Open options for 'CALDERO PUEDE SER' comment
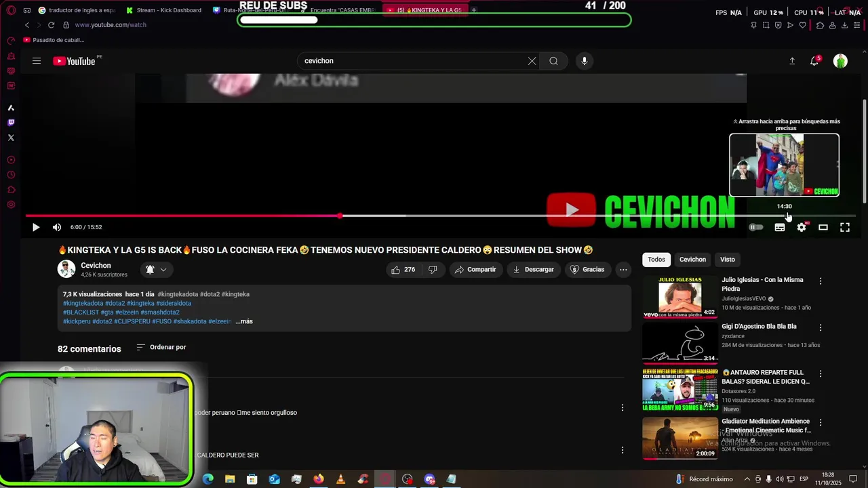Screen dimensions: 868x488 click(x=623, y=449)
